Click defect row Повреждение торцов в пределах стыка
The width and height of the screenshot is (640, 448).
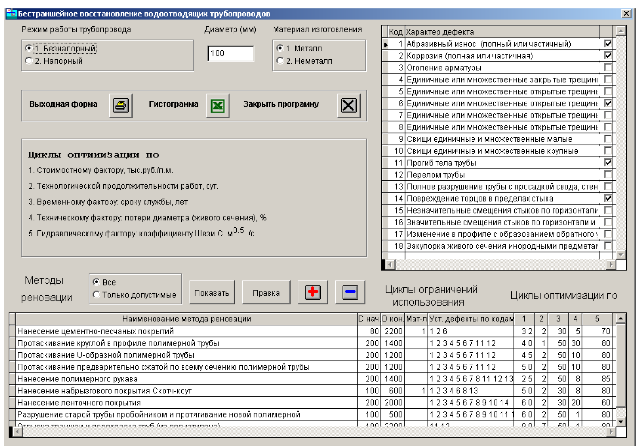click(x=480, y=199)
